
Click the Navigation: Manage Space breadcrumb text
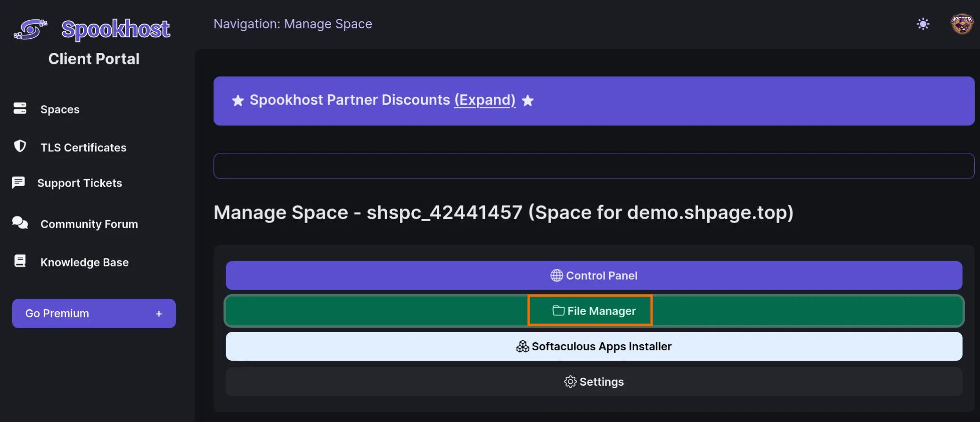tap(293, 24)
